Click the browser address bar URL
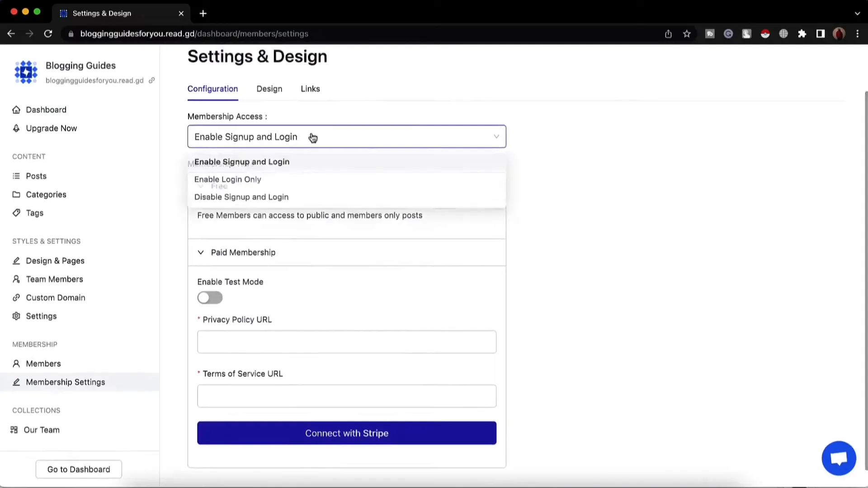 (x=194, y=34)
